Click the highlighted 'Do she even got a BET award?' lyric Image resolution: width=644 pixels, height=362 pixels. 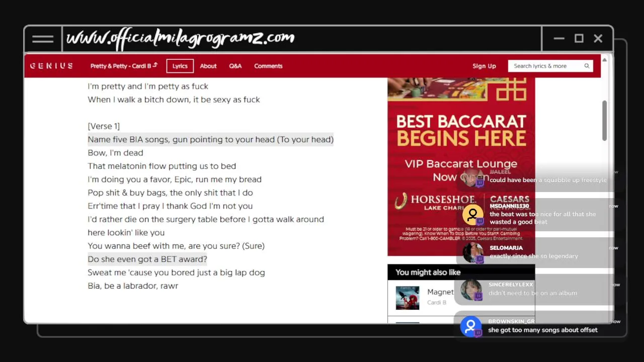coord(147,259)
